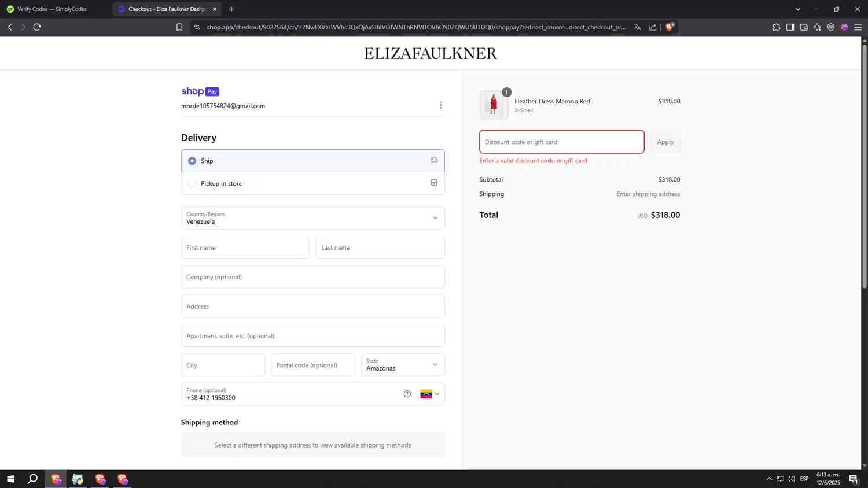
Task: Click the shipping methods notice box
Action: pyautogui.click(x=313, y=445)
